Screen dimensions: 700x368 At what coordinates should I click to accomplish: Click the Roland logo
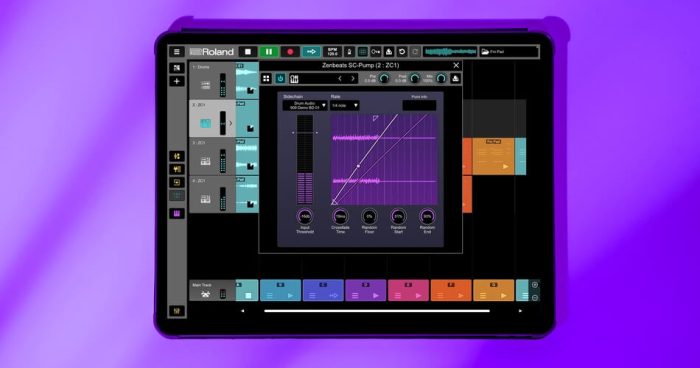[x=212, y=52]
